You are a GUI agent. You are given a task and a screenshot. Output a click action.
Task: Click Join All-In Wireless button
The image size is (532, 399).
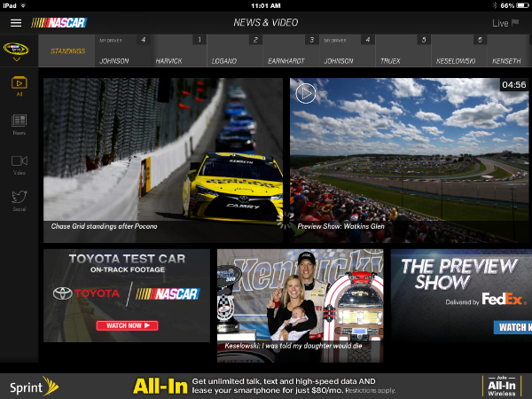tap(502, 387)
